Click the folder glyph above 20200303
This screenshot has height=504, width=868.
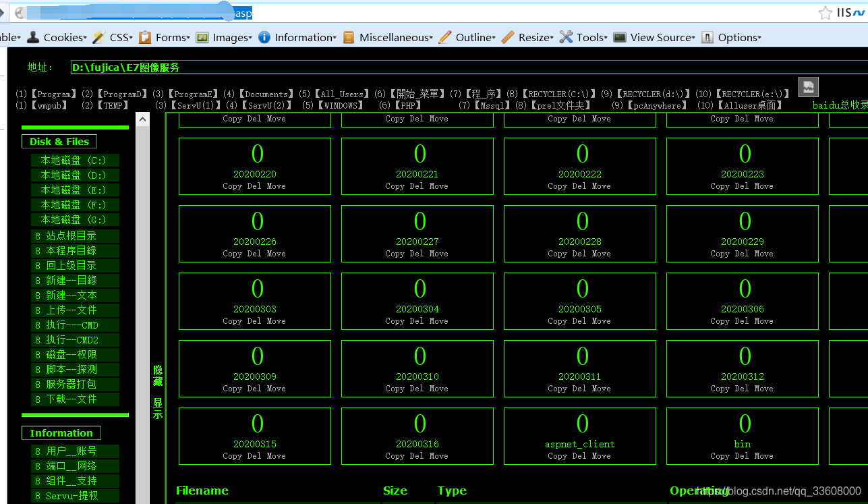[257, 289]
